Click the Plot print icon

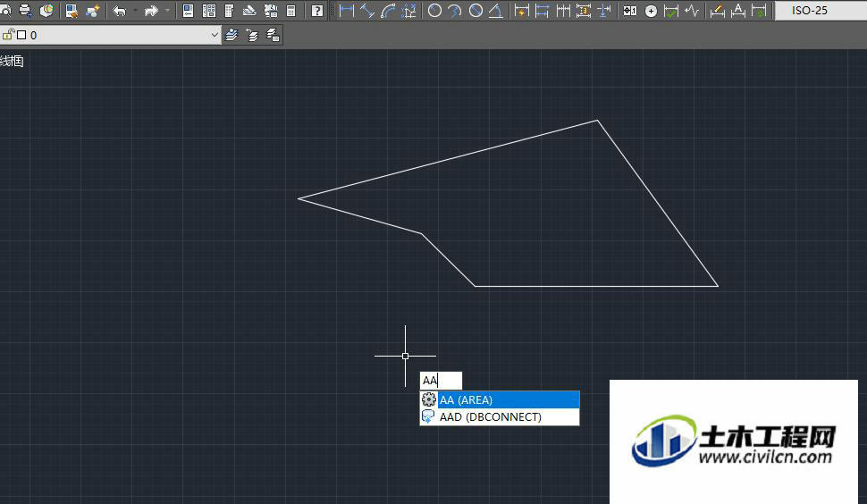(25, 10)
